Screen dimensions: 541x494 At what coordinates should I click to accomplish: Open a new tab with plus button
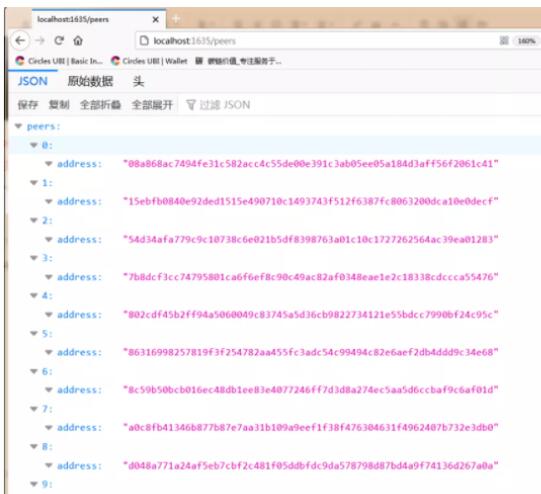pyautogui.click(x=176, y=19)
